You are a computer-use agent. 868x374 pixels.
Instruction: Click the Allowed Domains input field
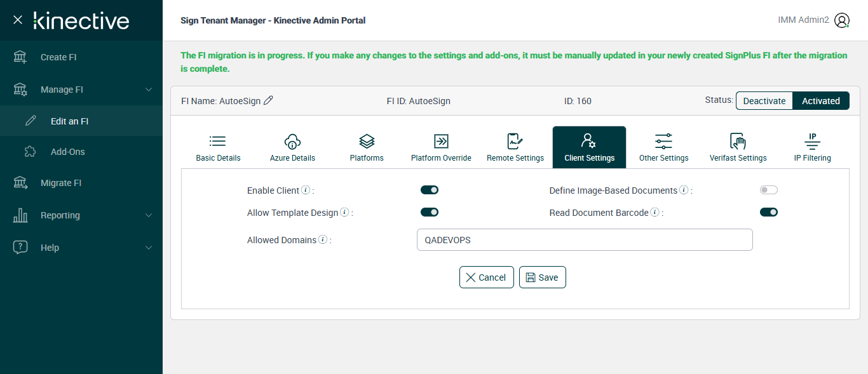(585, 240)
